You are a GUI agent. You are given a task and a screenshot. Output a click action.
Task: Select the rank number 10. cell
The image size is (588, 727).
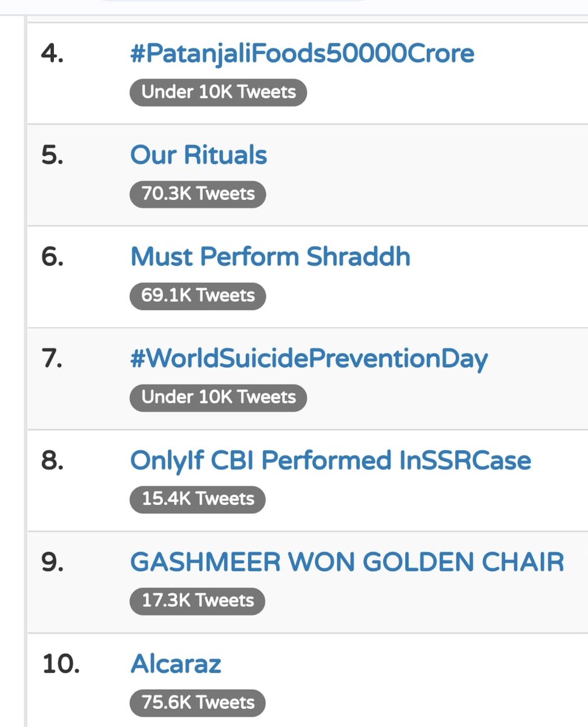tap(61, 665)
